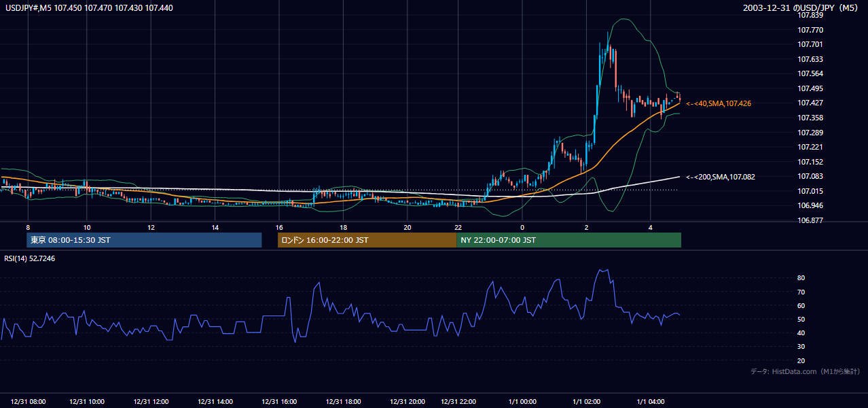The image size is (868, 408).
Task: Click the データ: HistData.com source credit
Action: 806,371
